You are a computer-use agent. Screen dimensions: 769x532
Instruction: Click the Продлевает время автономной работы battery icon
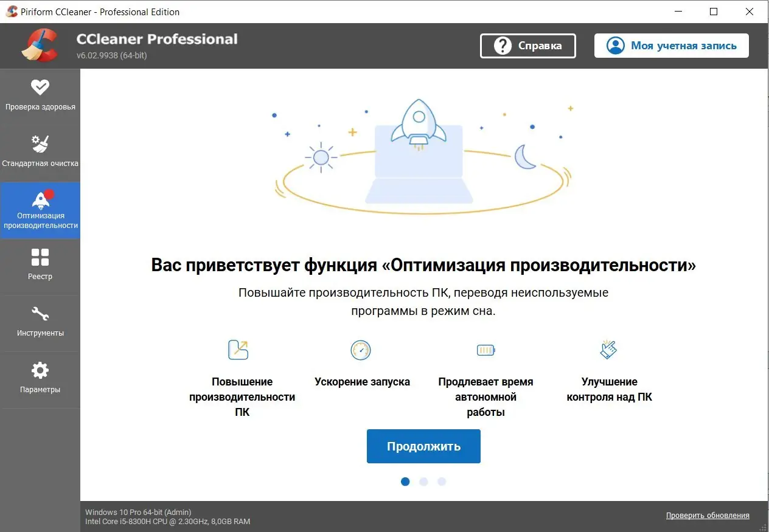[485, 350]
